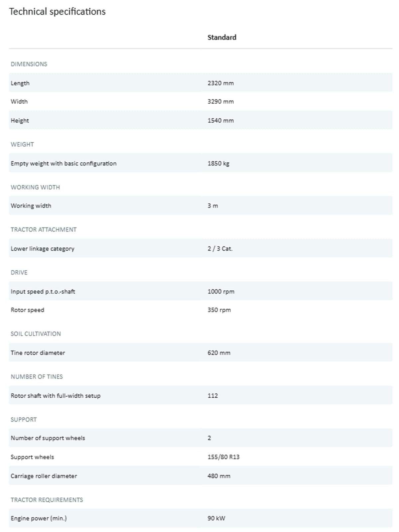Screen dimensions: 399x532
Task: Click the WEIGHT section label
Action: tap(22, 144)
